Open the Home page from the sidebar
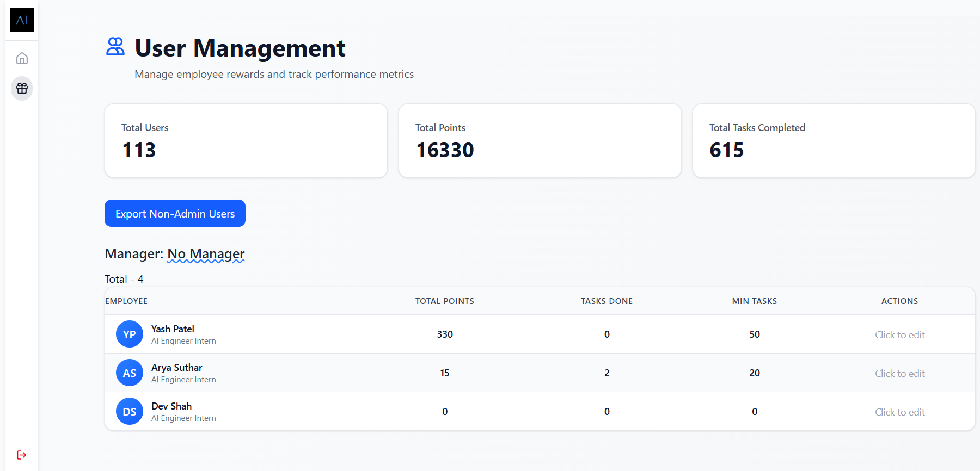The width and height of the screenshot is (980, 471). pos(22,58)
